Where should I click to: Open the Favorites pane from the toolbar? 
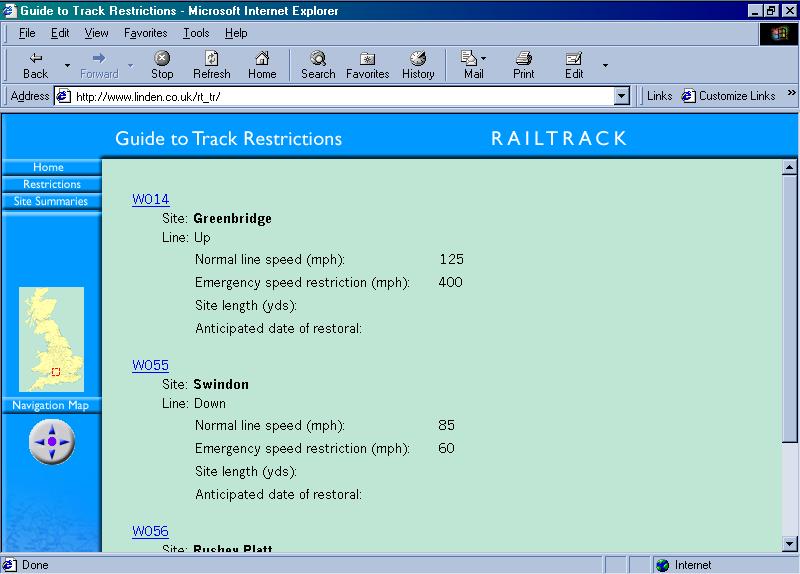point(367,65)
